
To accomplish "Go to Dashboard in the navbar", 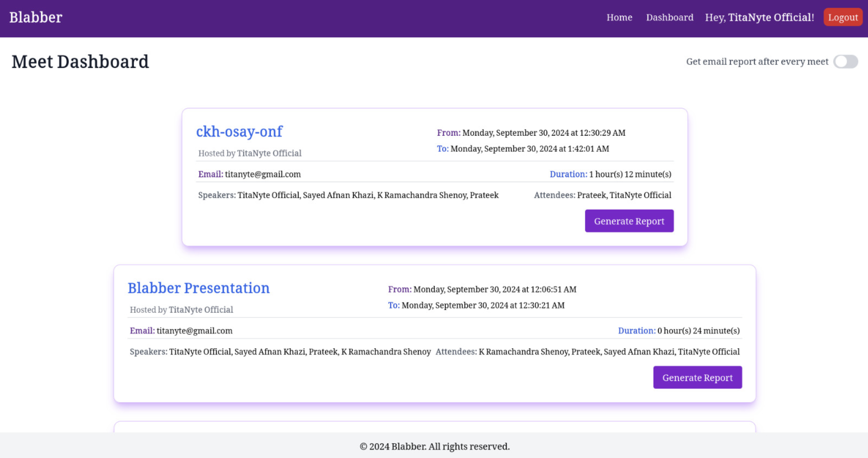I will coord(669,17).
